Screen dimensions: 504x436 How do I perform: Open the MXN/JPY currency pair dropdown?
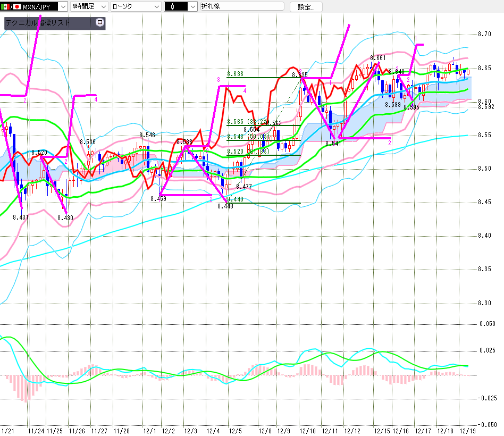(x=63, y=6)
